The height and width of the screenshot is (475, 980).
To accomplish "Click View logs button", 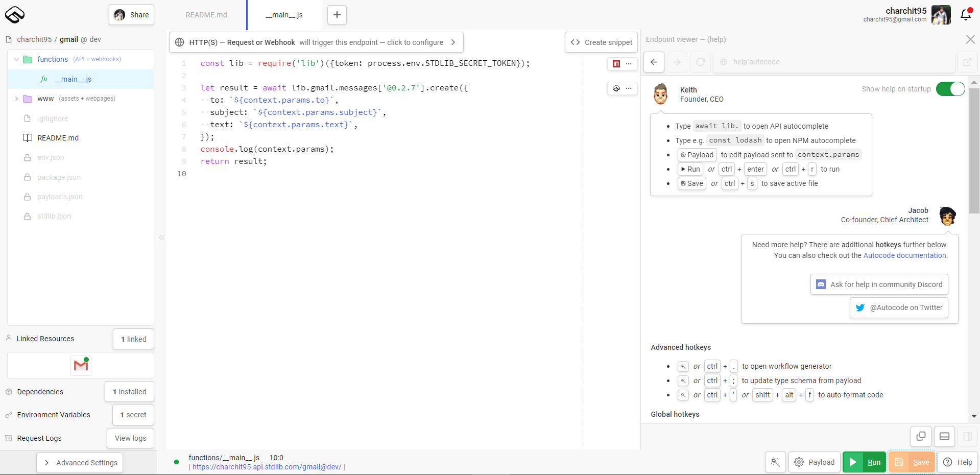I will click(130, 438).
